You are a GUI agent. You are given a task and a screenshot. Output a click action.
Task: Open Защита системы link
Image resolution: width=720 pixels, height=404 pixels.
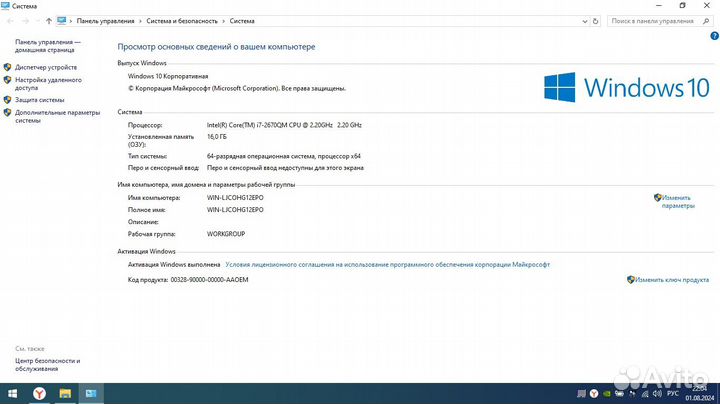39,100
